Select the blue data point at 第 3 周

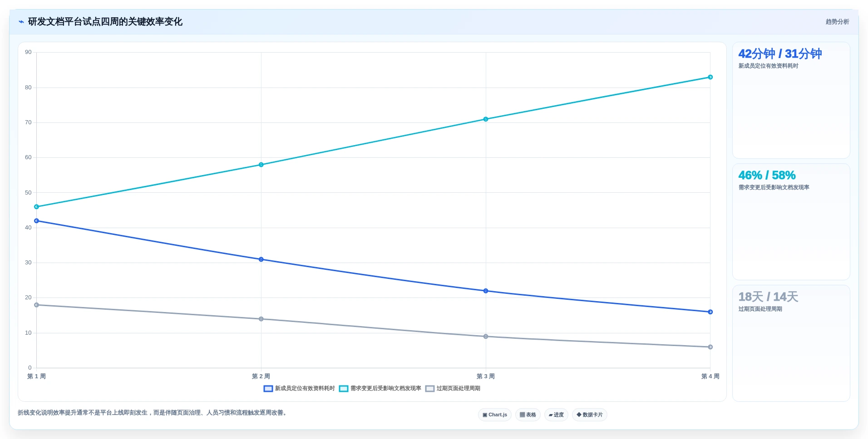pyautogui.click(x=486, y=291)
